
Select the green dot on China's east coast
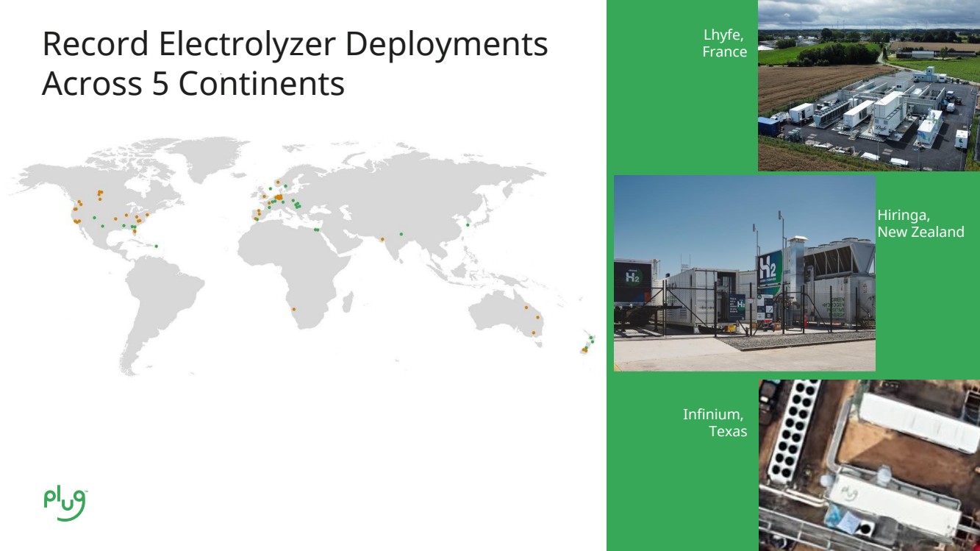[x=468, y=225]
